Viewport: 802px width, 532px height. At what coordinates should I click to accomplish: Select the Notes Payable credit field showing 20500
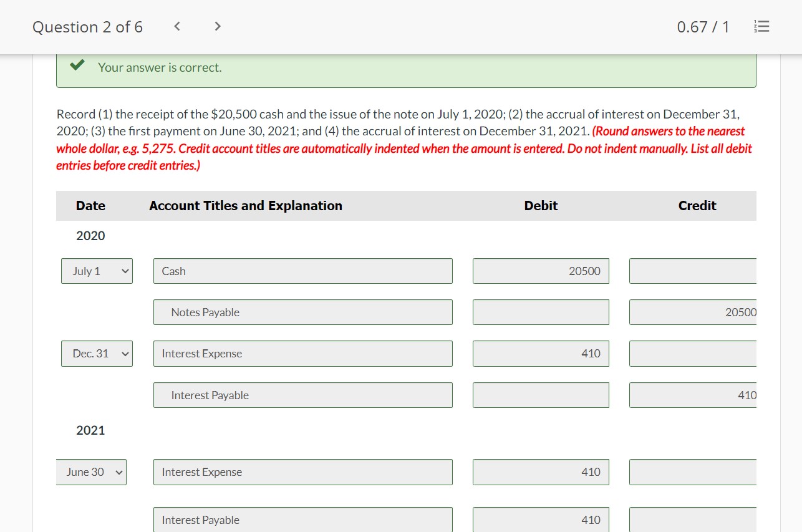[x=693, y=312]
